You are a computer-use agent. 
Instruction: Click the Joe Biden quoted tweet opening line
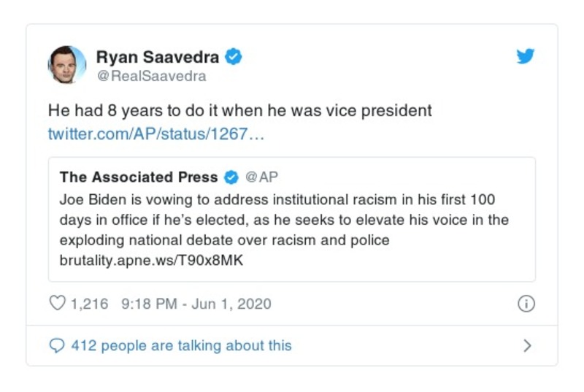pyautogui.click(x=277, y=199)
